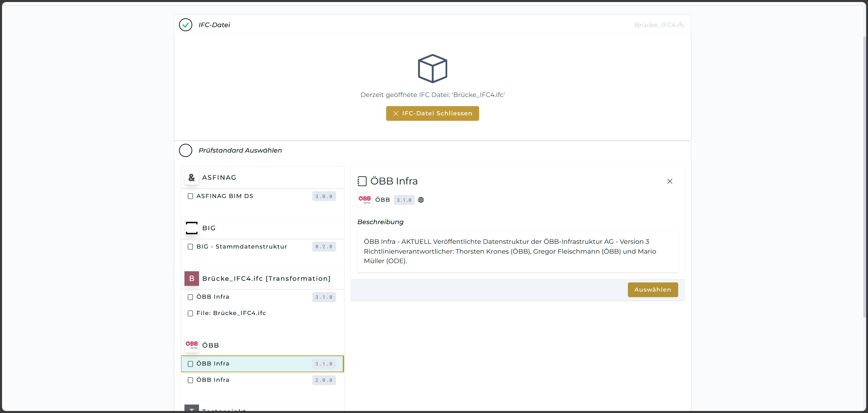Click IFC-Datei Schliessen button
The image size is (868, 413).
coord(432,113)
